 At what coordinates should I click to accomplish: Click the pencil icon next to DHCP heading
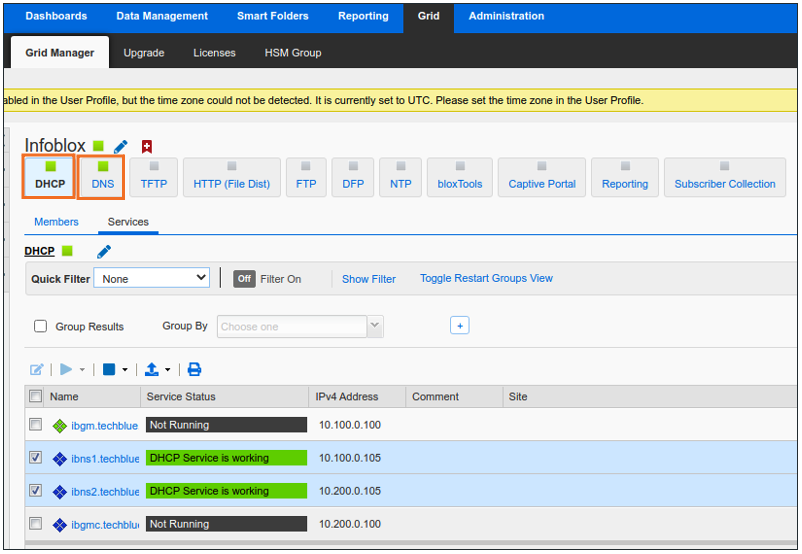(104, 251)
